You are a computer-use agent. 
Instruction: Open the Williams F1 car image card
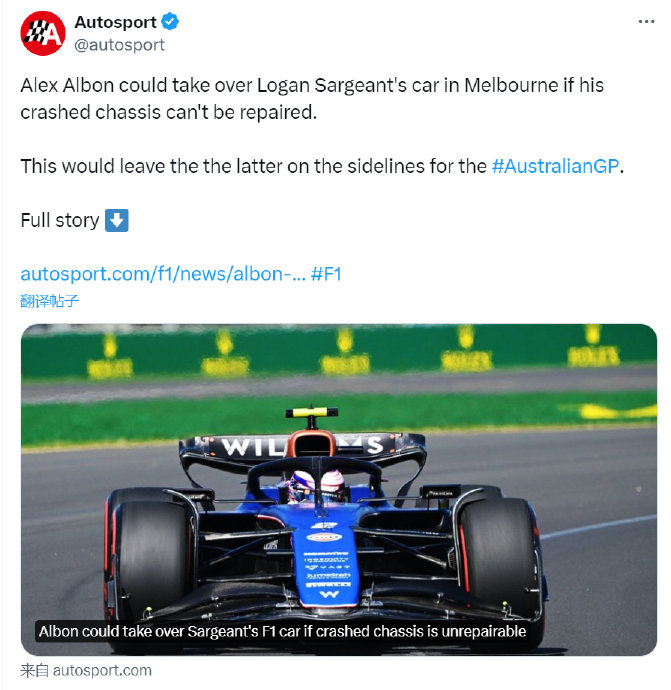339,489
